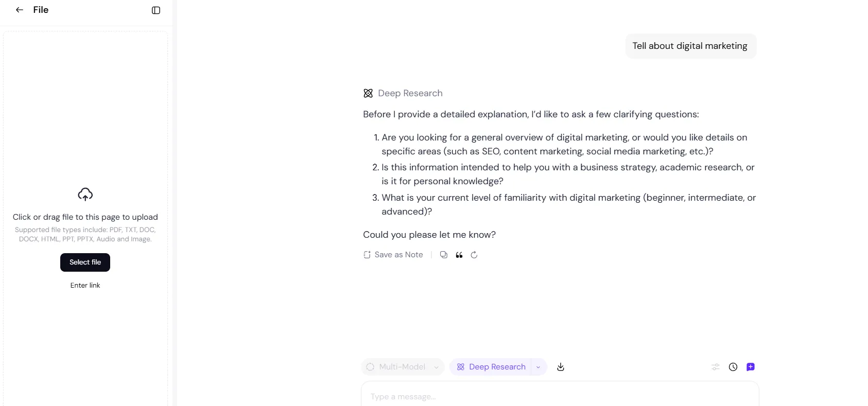Click the Deep Research response header icon

click(368, 93)
